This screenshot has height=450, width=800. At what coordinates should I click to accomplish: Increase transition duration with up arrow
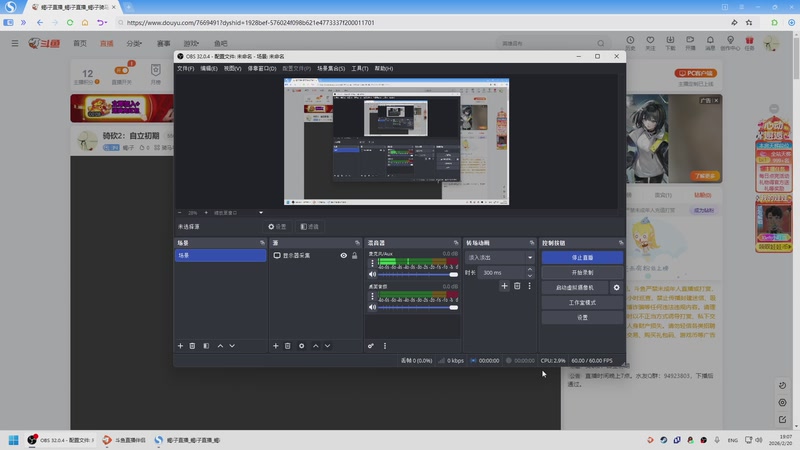coord(530,269)
